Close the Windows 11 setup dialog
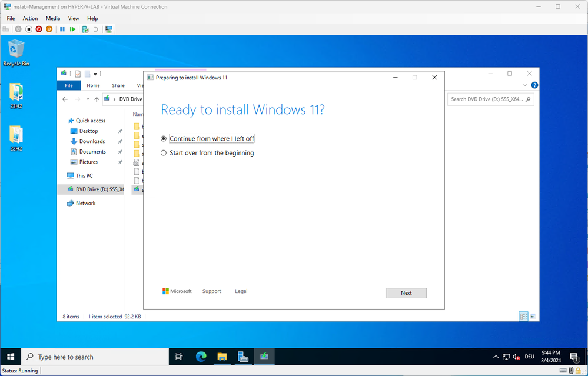Viewport: 588px width, 376px height. pyautogui.click(x=434, y=78)
